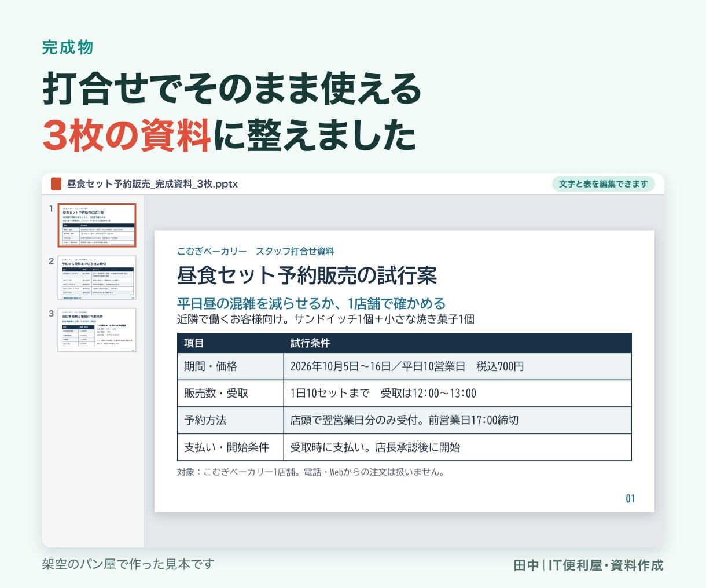Click the 文字と表を編集できます badge
This screenshot has height=588, width=706.
click(x=603, y=184)
